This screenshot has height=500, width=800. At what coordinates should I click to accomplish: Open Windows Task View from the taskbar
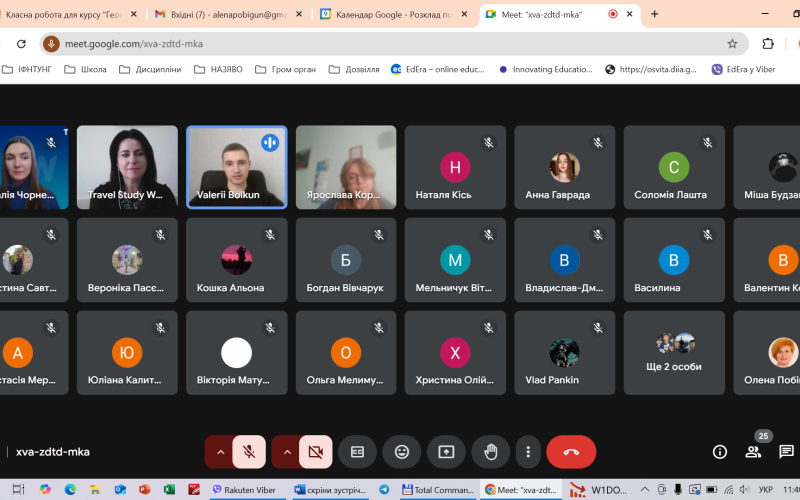click(x=18, y=490)
